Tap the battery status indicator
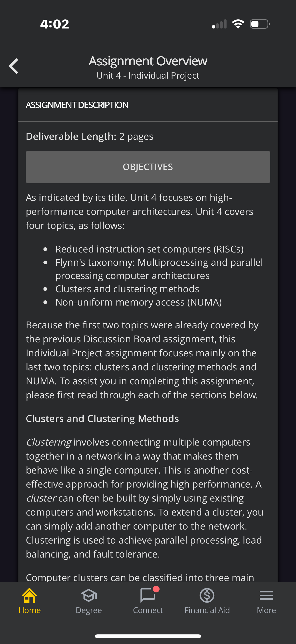296x644 pixels. tap(259, 24)
